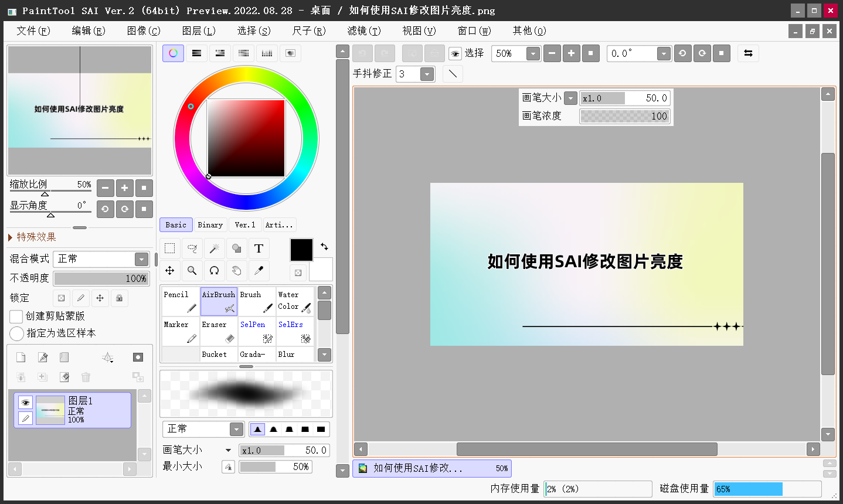Viewport: 843px width, 504px height.
Task: Toggle lock all on the layer
Action: [119, 298]
